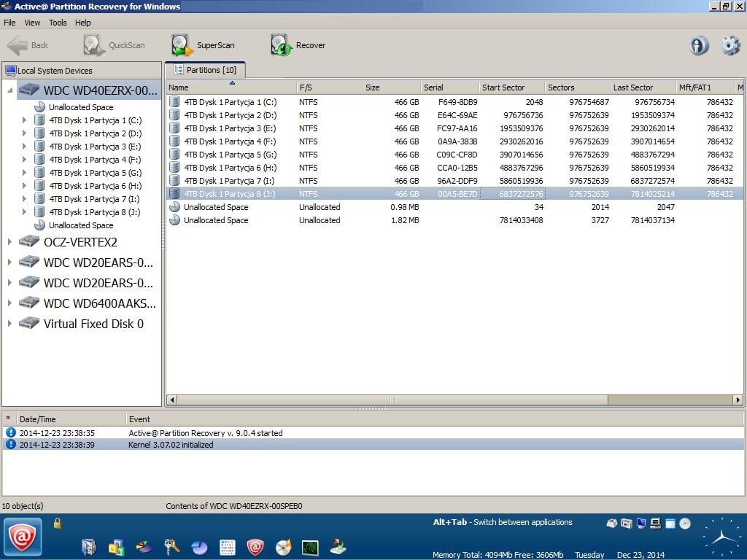Screen dimensions: 747x560
Task: Click the Event log column header
Action: (x=435, y=419)
